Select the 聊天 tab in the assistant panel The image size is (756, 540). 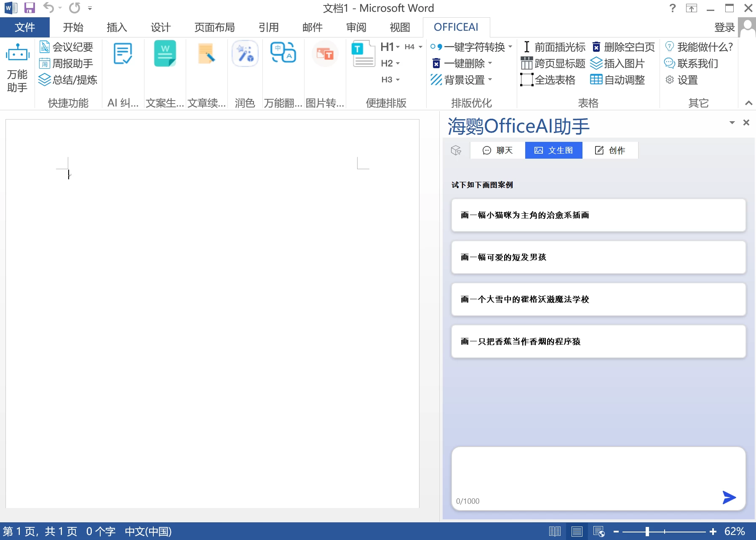click(x=497, y=150)
